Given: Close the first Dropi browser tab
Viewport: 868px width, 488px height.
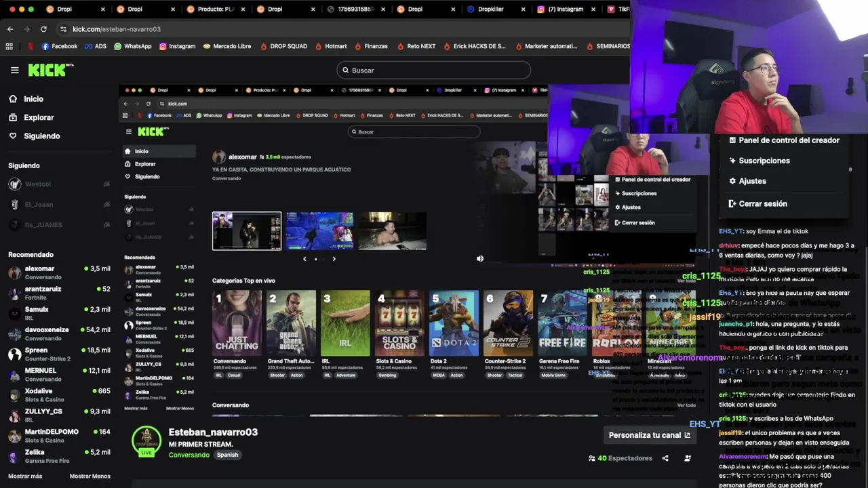Looking at the screenshot, I should click(103, 9).
